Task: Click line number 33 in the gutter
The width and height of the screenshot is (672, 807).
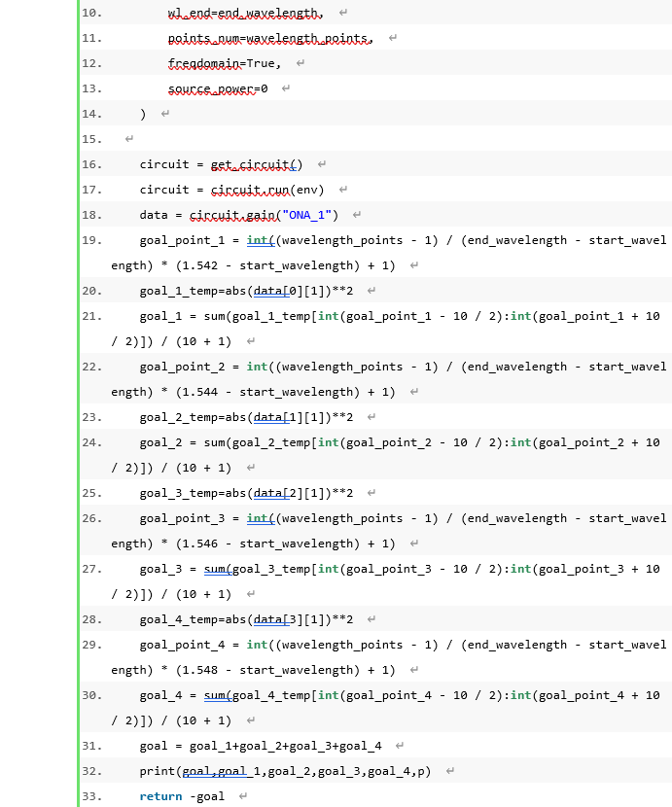Action: [x=91, y=796]
